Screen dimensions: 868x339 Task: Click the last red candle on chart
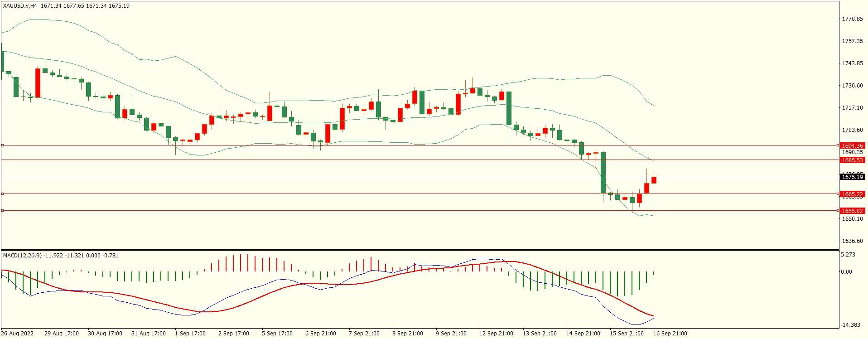[x=654, y=180]
